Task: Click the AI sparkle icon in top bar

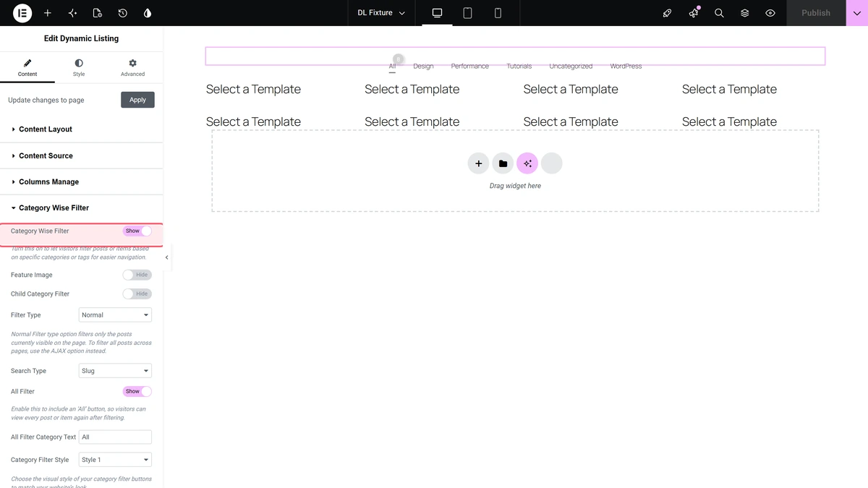Action: (x=72, y=13)
